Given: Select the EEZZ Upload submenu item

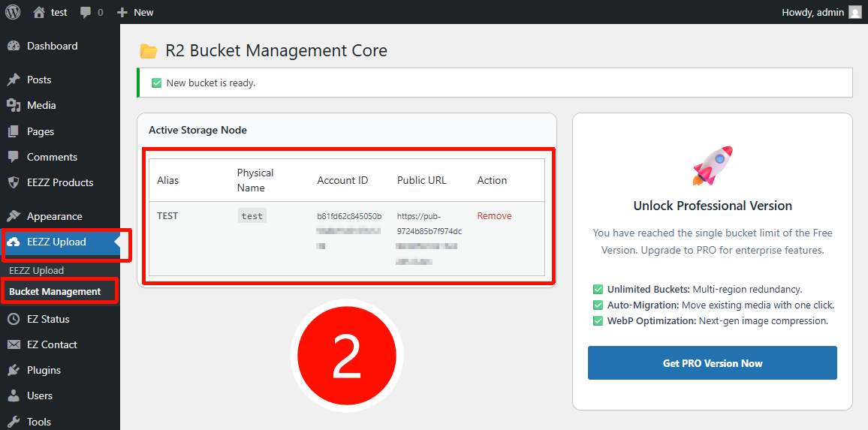Looking at the screenshot, I should point(36,270).
